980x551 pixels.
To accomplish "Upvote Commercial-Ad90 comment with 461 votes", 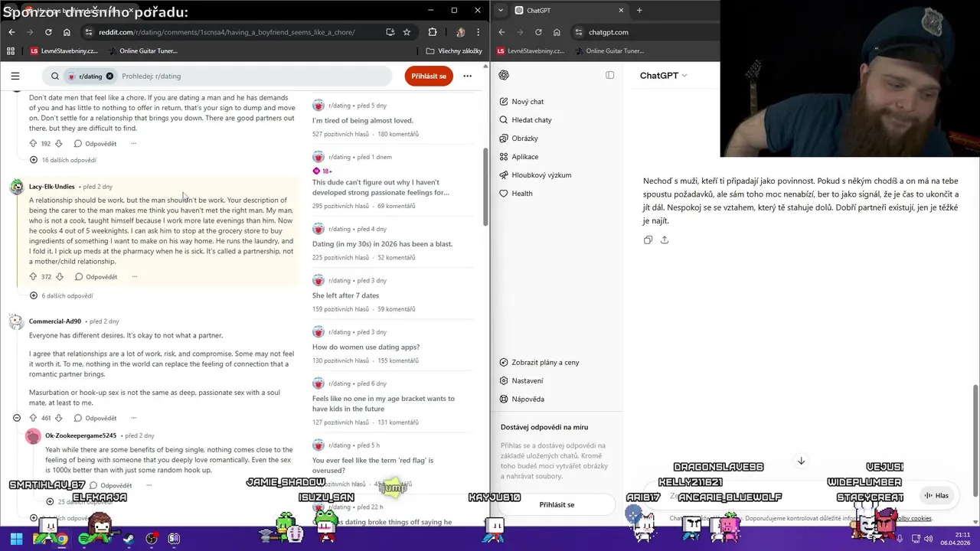I will (33, 418).
